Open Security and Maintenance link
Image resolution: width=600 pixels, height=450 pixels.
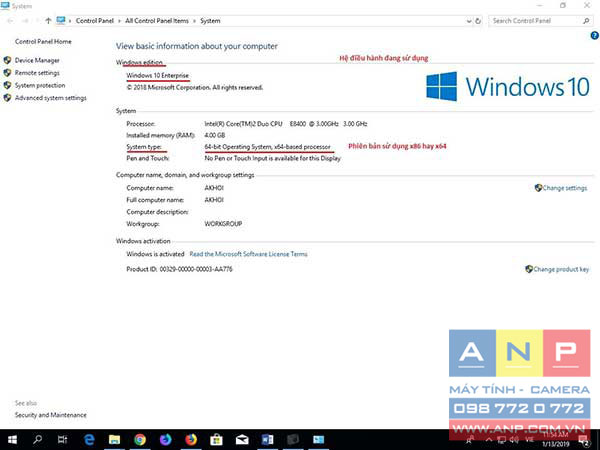(51, 415)
